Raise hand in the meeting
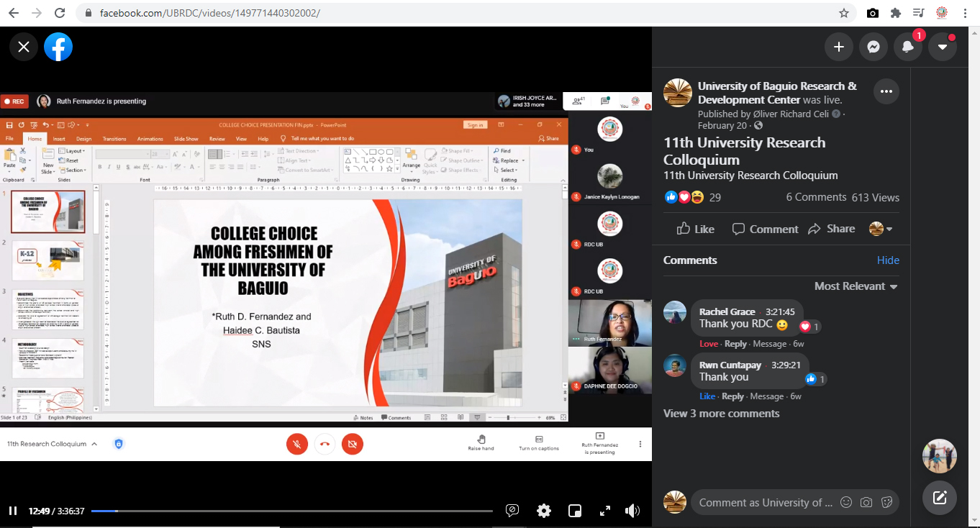This screenshot has height=528, width=980. tap(481, 444)
